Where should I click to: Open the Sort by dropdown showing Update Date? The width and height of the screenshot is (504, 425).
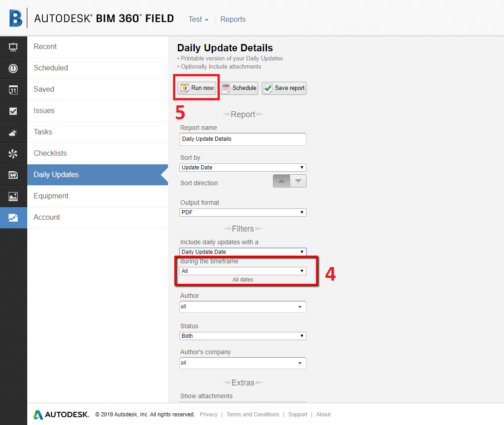point(242,167)
